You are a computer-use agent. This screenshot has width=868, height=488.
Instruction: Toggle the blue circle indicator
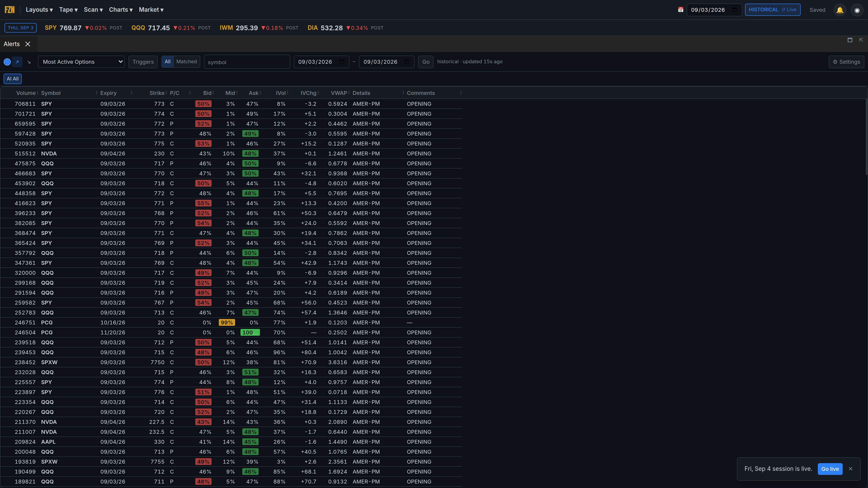coord(7,62)
